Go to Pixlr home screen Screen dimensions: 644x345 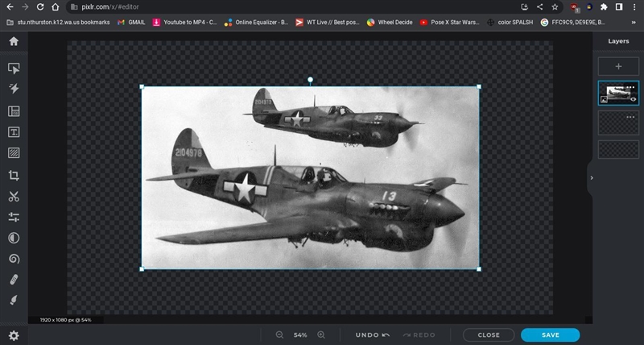coord(14,41)
